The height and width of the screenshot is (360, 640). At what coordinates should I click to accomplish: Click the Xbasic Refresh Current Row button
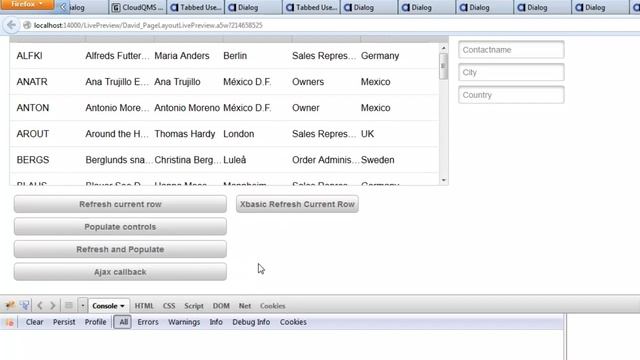click(297, 204)
